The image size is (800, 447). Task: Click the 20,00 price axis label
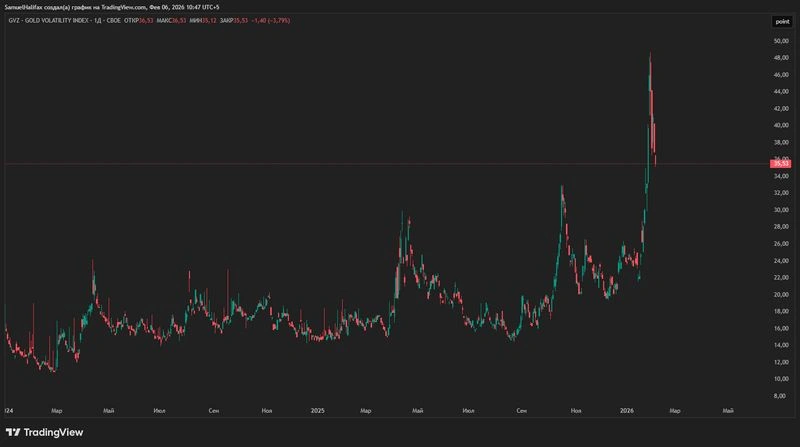[781, 294]
